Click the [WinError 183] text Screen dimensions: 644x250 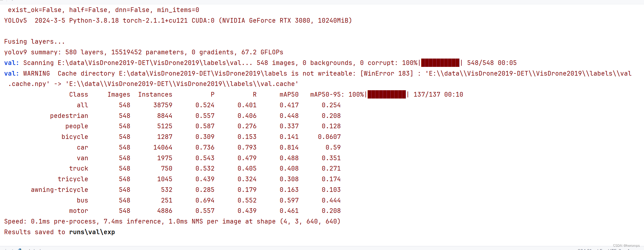387,73
